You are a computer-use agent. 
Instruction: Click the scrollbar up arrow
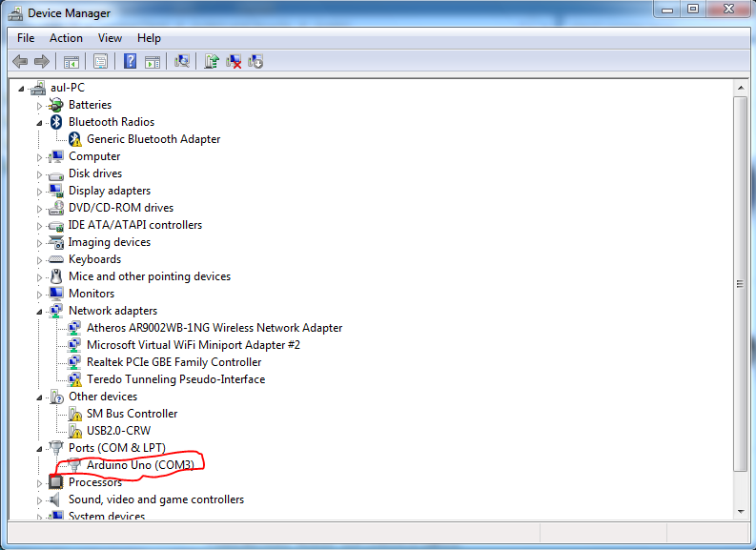(x=741, y=88)
